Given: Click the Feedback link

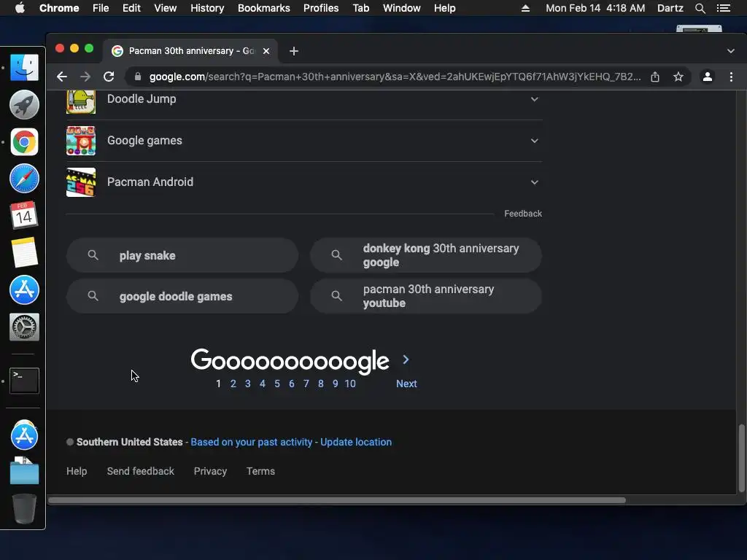Looking at the screenshot, I should tap(523, 214).
